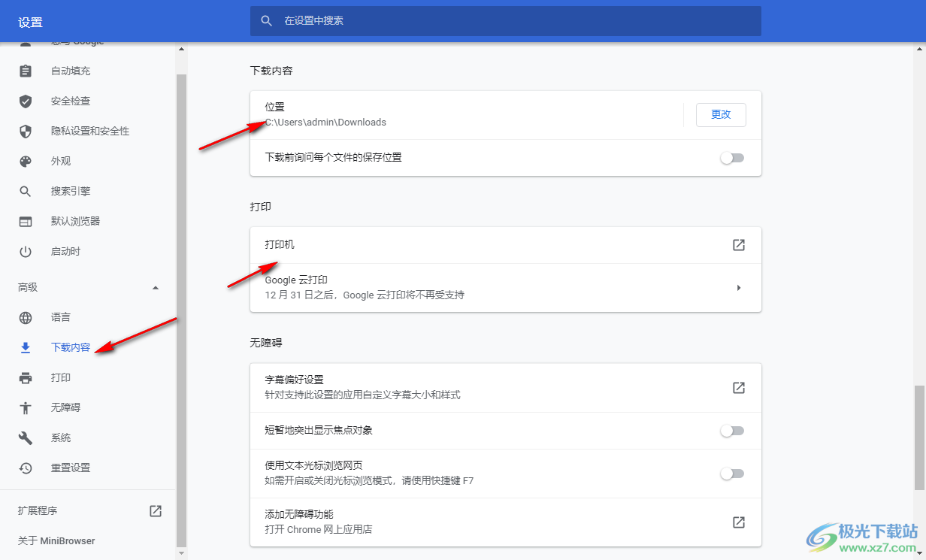
Task: Toggle 短暂地突出显示焦点对象
Action: point(731,430)
